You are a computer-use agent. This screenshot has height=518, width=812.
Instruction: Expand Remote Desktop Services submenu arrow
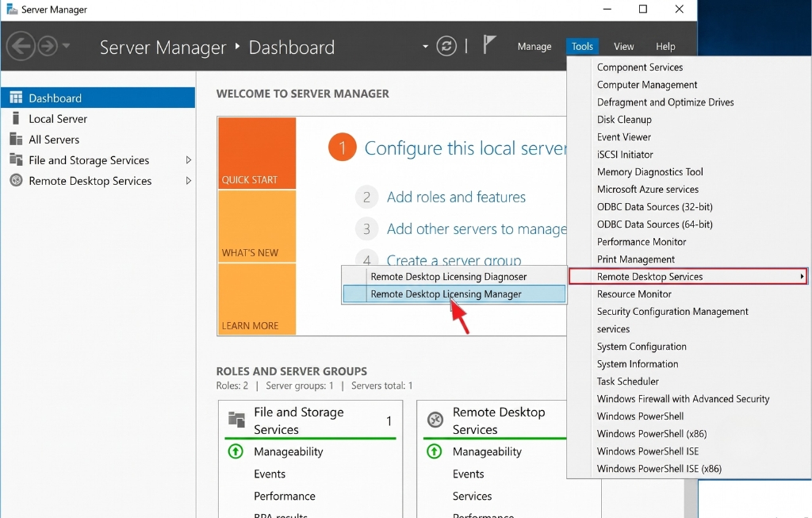[802, 277]
